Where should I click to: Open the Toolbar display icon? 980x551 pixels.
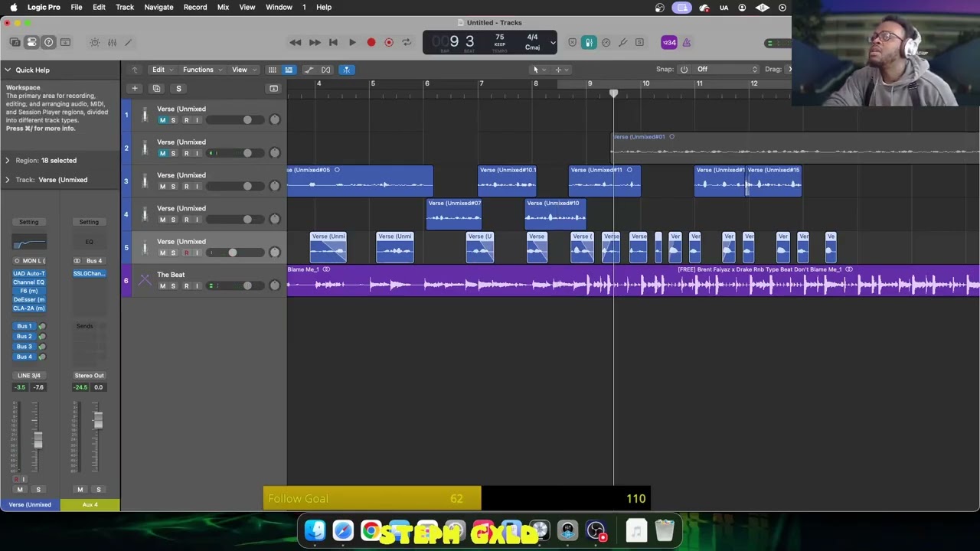tap(65, 42)
